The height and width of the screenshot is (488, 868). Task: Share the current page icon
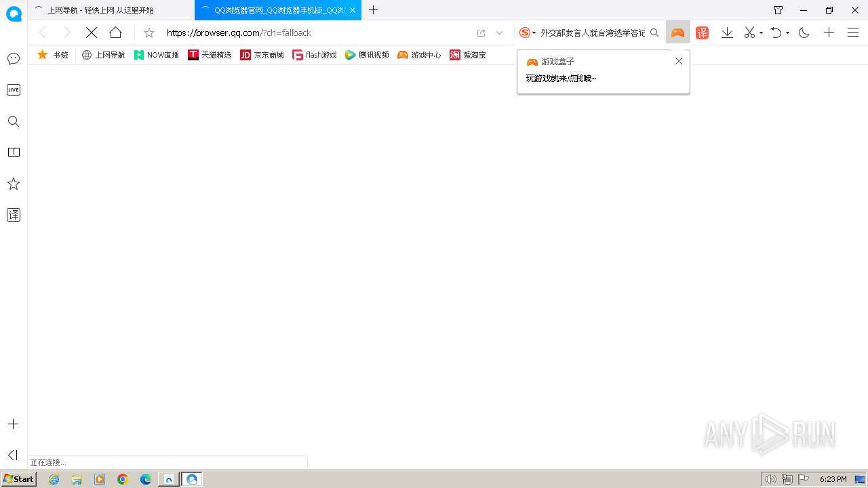481,33
